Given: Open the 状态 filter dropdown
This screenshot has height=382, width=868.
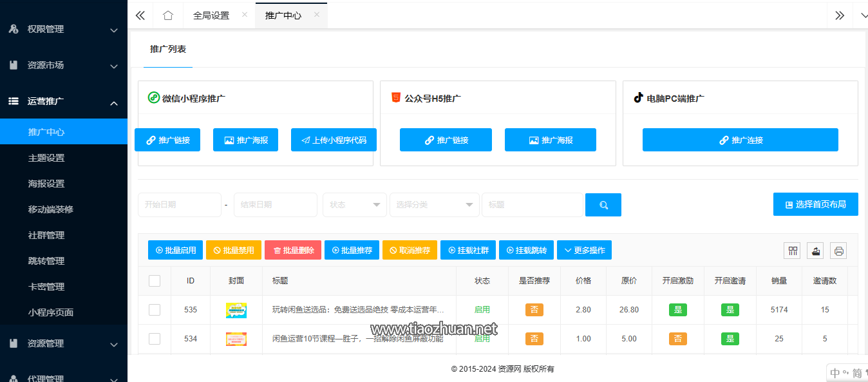Looking at the screenshot, I should pos(354,205).
